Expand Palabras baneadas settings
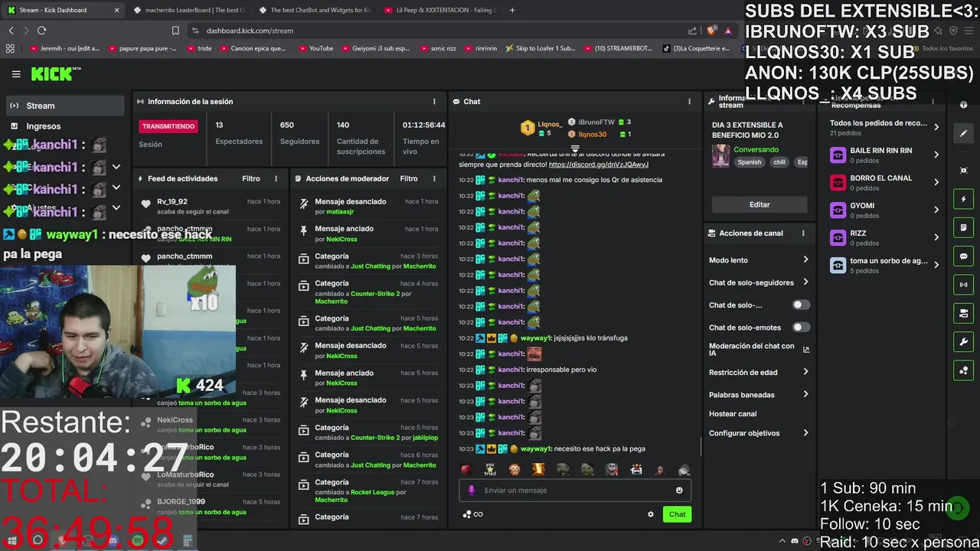Viewport: 980px width, 551px height. (x=759, y=395)
